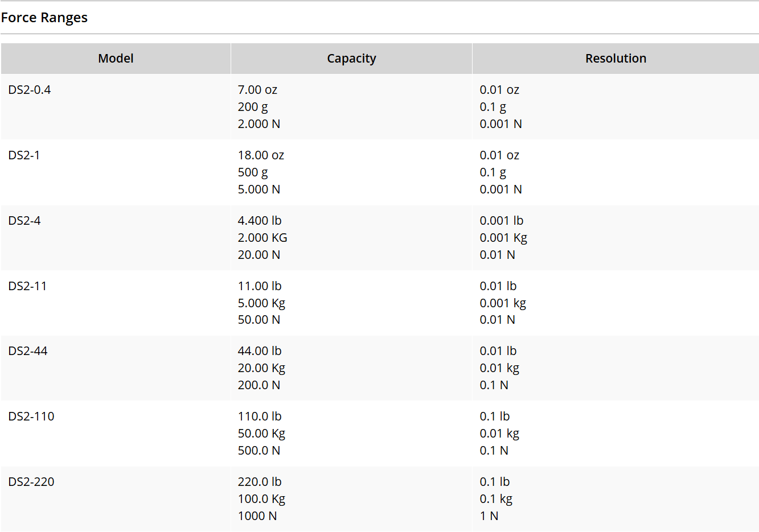Viewport: 759px width, 532px height.
Task: Click the Force Ranges heading
Action: coord(44,18)
